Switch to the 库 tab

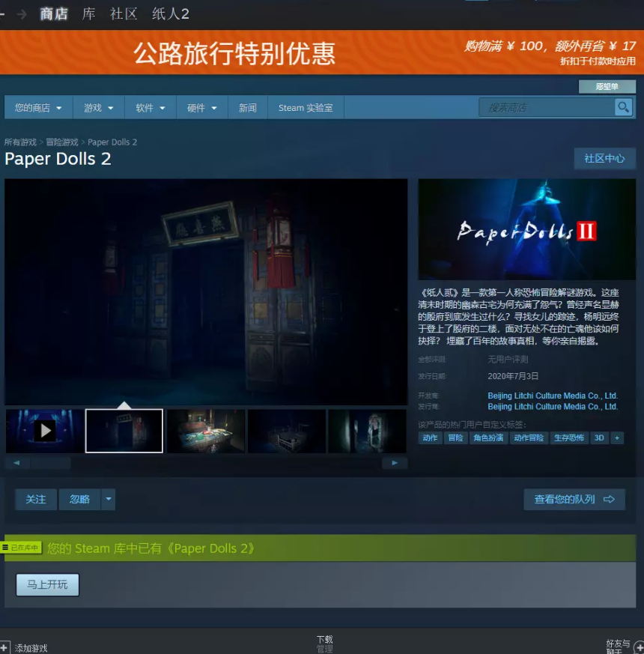coord(89,14)
